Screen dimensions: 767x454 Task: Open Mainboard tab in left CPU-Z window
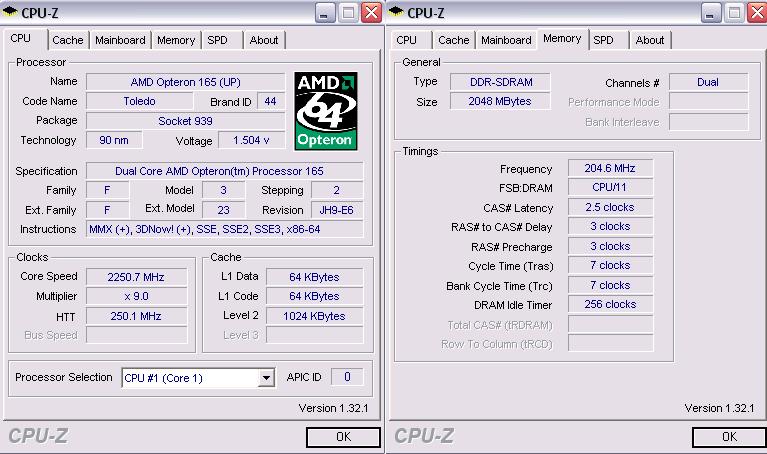pos(120,40)
